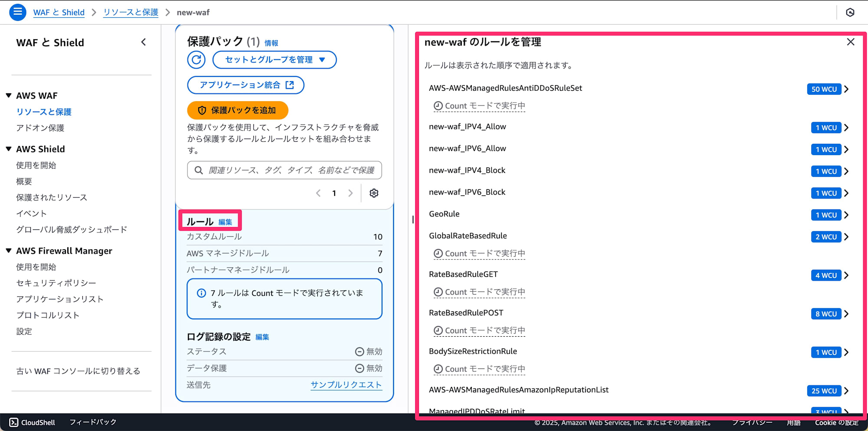Viewport: 868px width, 431px height.
Task: Open イベント under AWS Shield
Action: (x=31, y=214)
